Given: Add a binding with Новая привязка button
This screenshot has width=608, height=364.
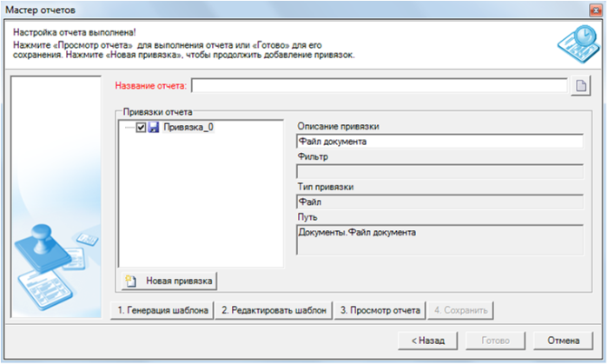Looking at the screenshot, I should [169, 281].
